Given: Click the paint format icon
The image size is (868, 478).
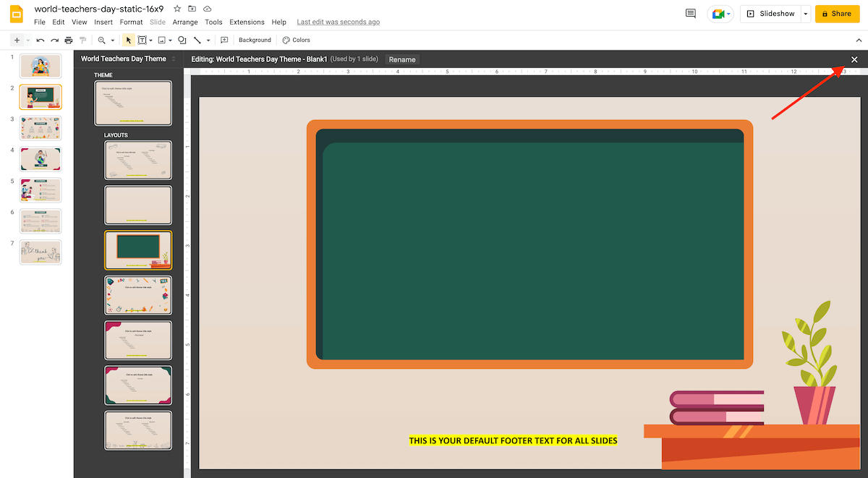Looking at the screenshot, I should pos(82,40).
